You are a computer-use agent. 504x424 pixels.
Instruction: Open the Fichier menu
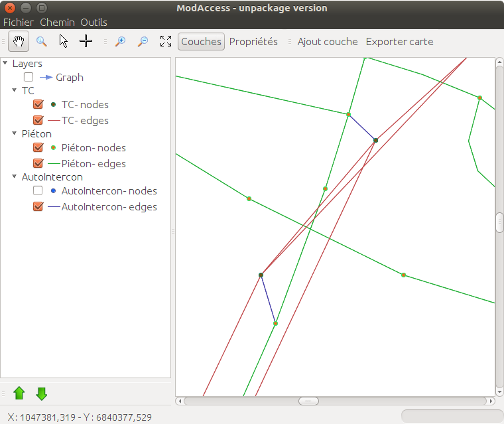(x=19, y=22)
